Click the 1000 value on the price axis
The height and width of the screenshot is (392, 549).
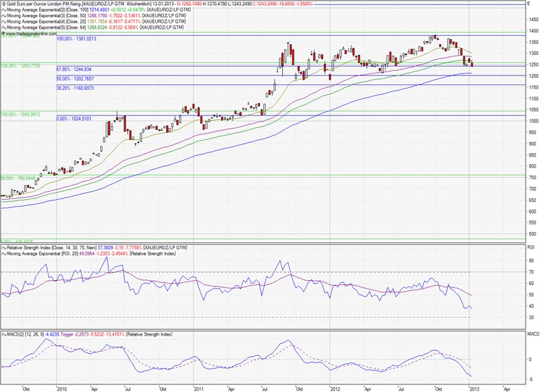(534, 122)
